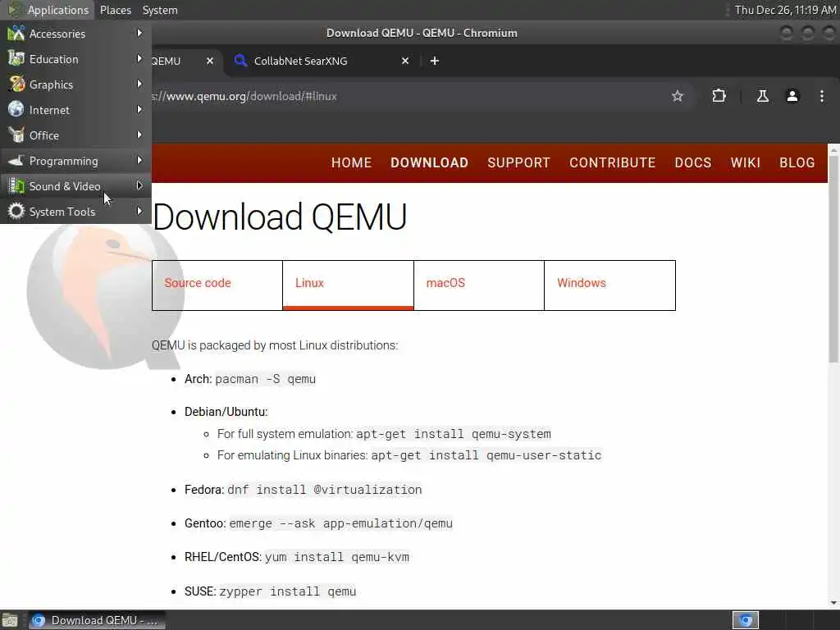Select the macOS download tab
The width and height of the screenshot is (840, 630).
coord(479,285)
